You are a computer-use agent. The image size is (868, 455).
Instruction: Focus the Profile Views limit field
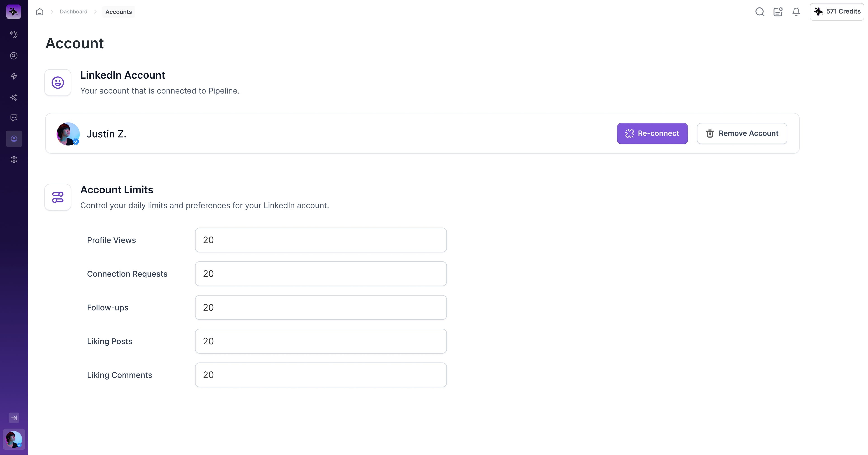pyautogui.click(x=321, y=240)
